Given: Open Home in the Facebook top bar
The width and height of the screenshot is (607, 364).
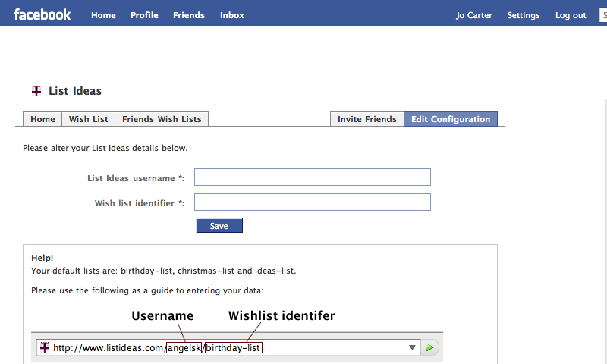Looking at the screenshot, I should [x=103, y=15].
